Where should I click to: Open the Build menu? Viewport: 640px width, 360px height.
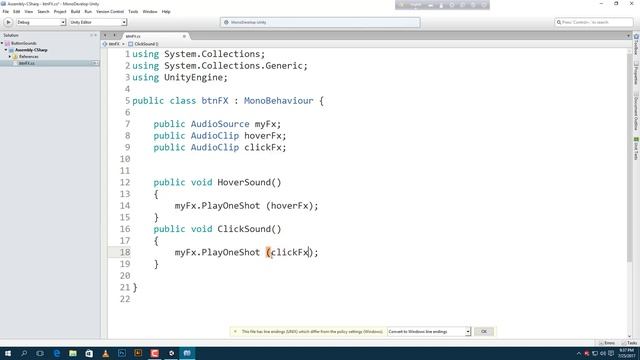(76, 11)
